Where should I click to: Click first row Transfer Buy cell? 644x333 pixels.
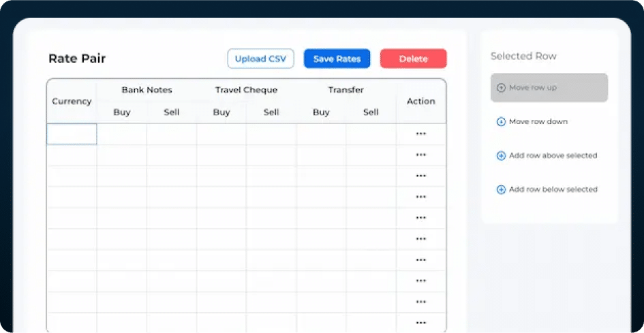coord(321,134)
